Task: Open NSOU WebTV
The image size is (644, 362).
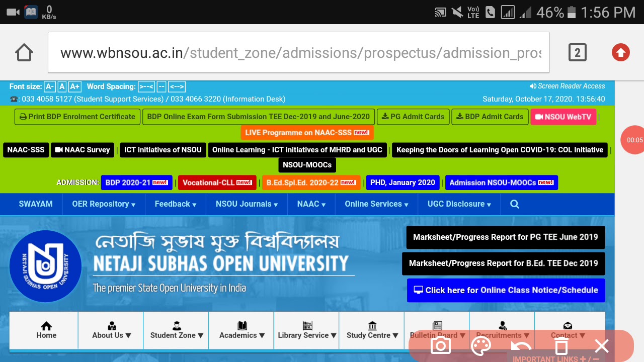Action: (563, 117)
